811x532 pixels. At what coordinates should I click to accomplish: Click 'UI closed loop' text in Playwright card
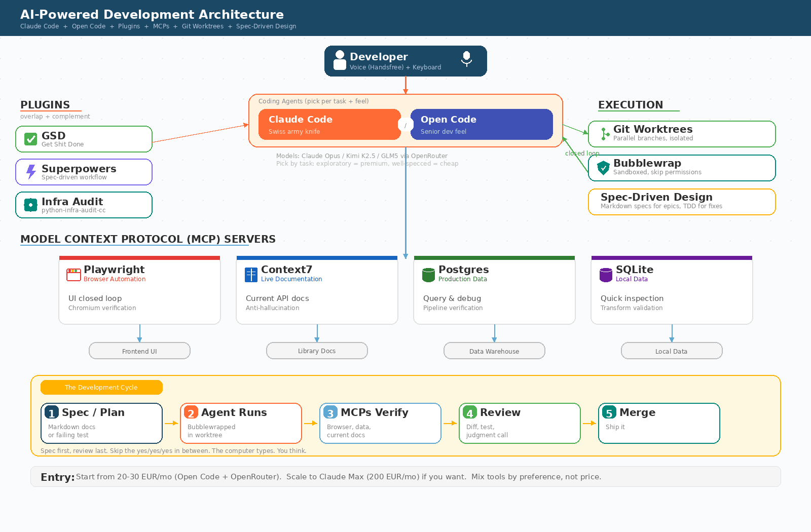[95, 298]
